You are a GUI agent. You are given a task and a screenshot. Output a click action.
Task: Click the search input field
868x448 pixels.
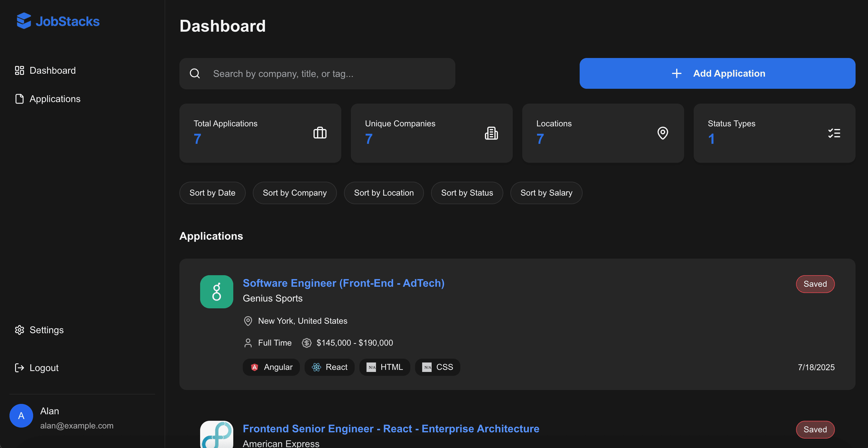tap(317, 73)
